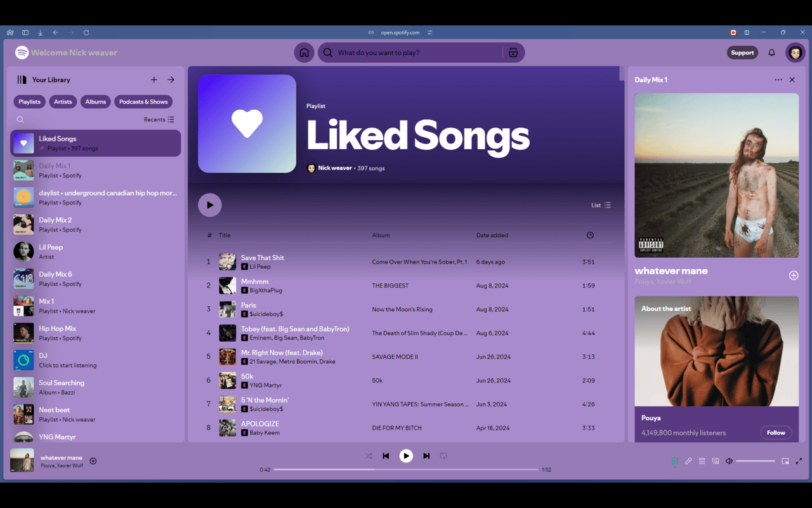
Task: Show lyrics with the microphone icon
Action: click(688, 461)
